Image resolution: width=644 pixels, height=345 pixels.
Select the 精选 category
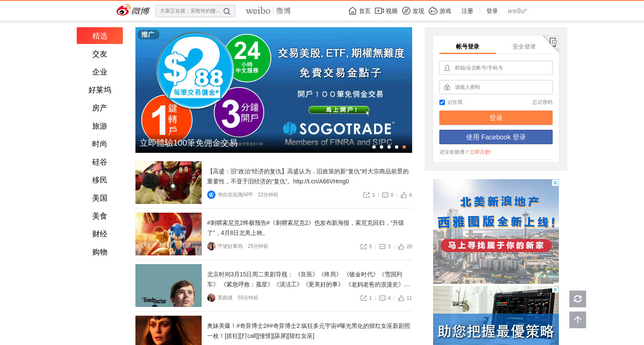100,36
